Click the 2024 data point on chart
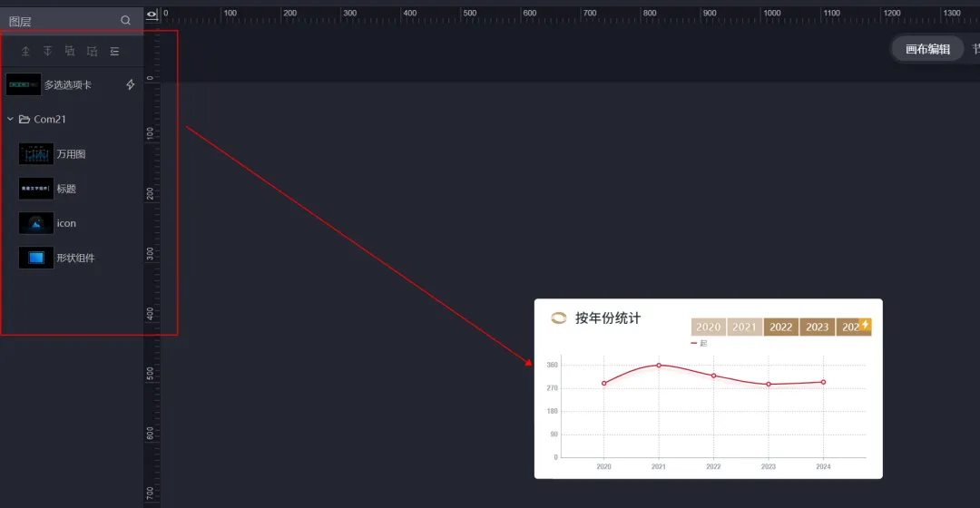980x508 pixels. (x=823, y=382)
